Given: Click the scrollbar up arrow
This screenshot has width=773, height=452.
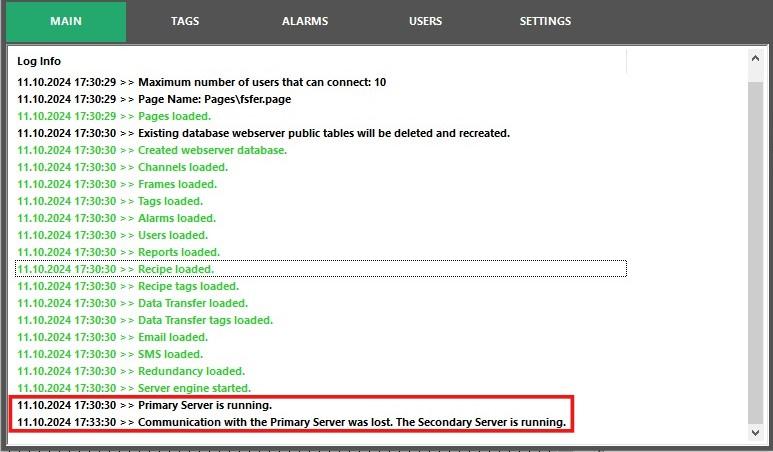Looking at the screenshot, I should click(755, 58).
